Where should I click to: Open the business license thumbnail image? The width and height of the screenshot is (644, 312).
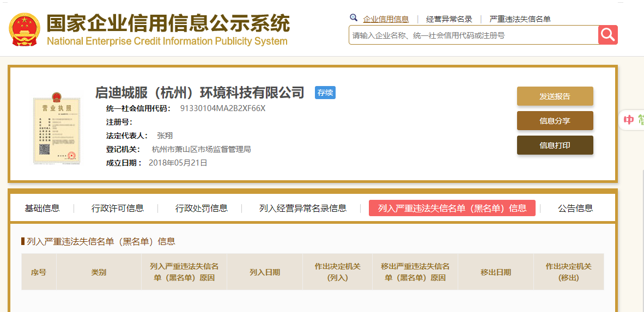coord(57,128)
